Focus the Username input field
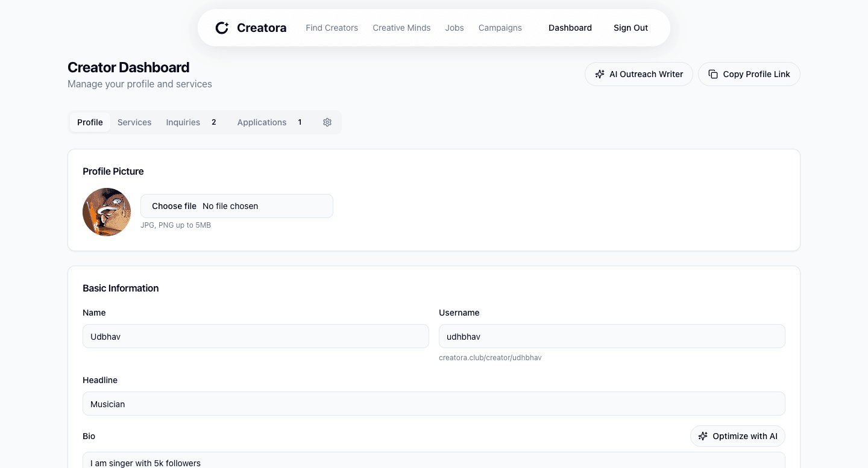 [x=612, y=336]
